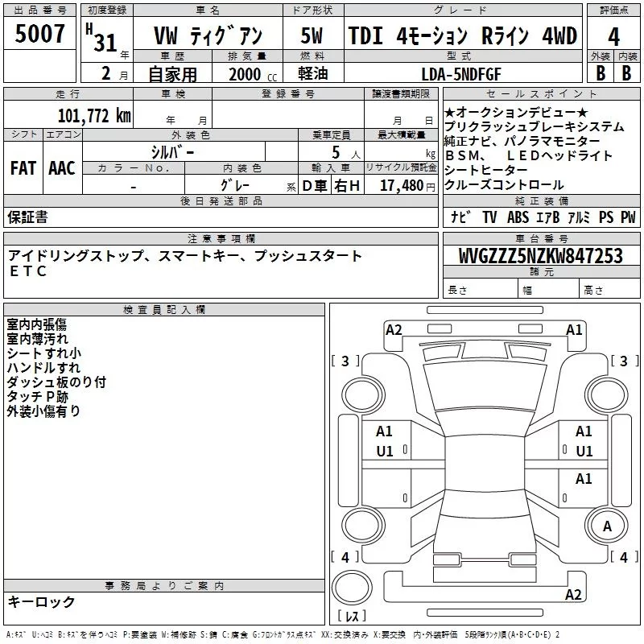
Task: Click the grade text TDI 4モーション Rライン 4WD
Action: tap(463, 35)
